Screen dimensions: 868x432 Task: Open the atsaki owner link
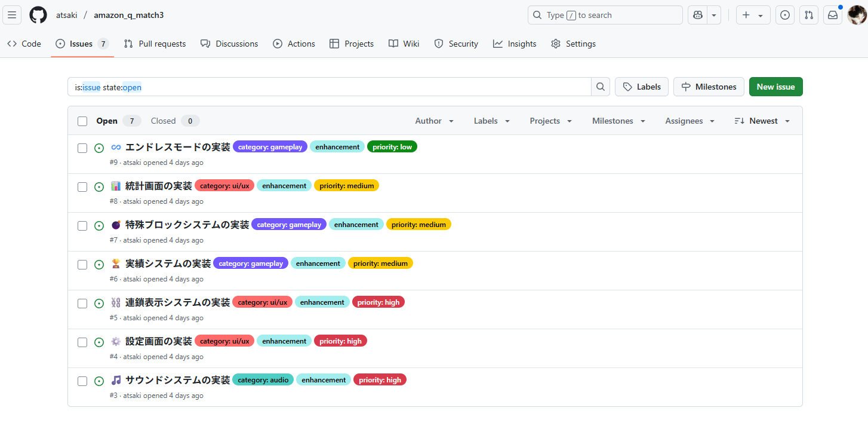pos(67,15)
